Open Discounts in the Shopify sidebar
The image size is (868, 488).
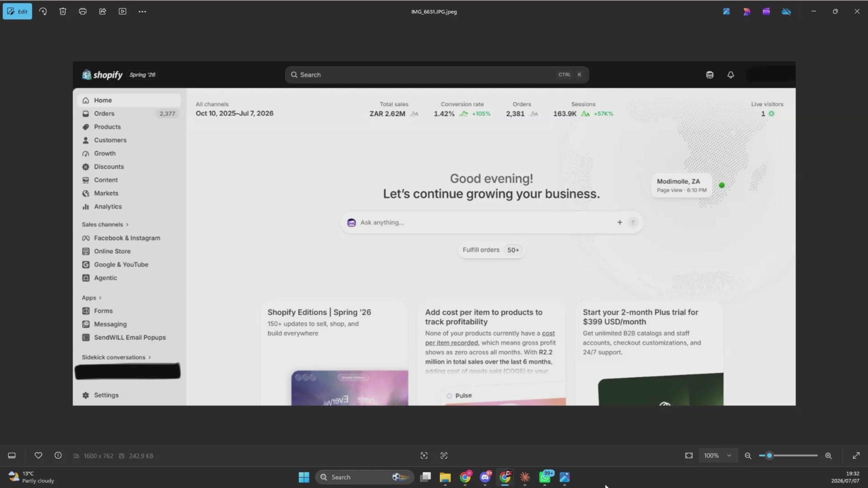[x=129, y=167]
